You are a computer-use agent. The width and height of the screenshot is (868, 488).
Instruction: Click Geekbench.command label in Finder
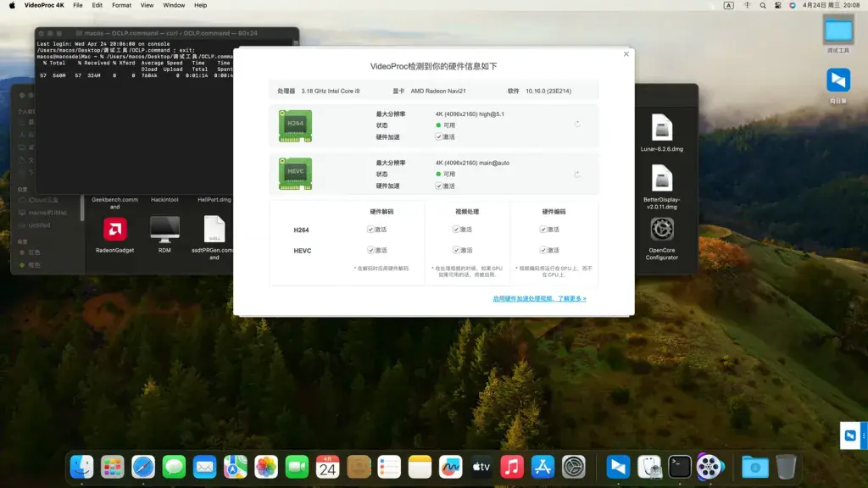(114, 203)
